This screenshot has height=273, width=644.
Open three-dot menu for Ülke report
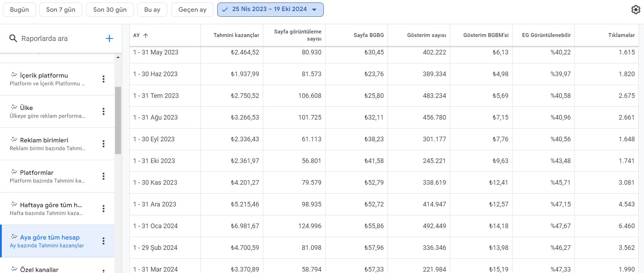[104, 111]
